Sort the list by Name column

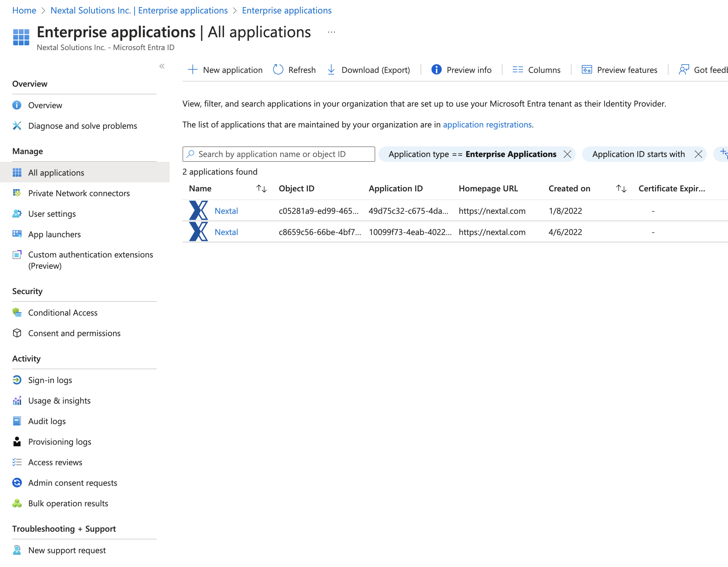pyautogui.click(x=261, y=189)
